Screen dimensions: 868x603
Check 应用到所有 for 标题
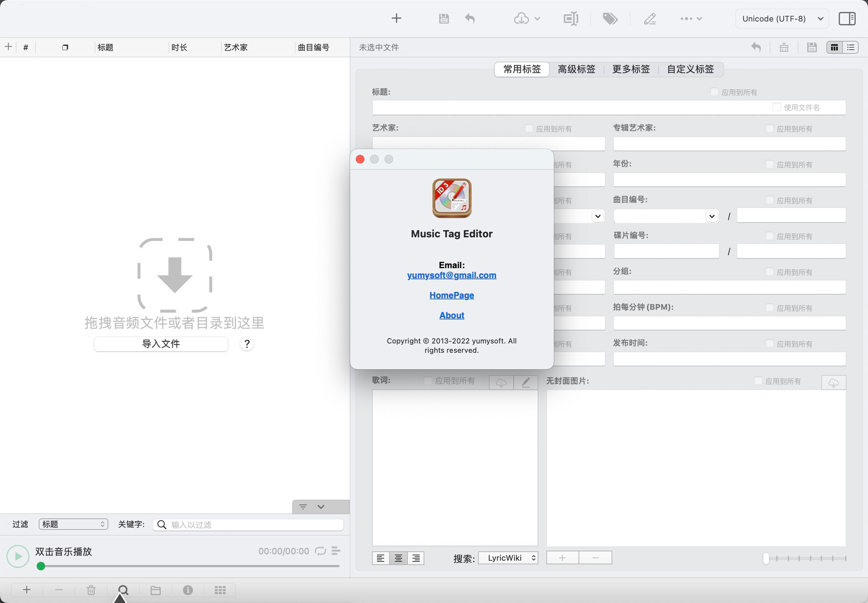(714, 92)
